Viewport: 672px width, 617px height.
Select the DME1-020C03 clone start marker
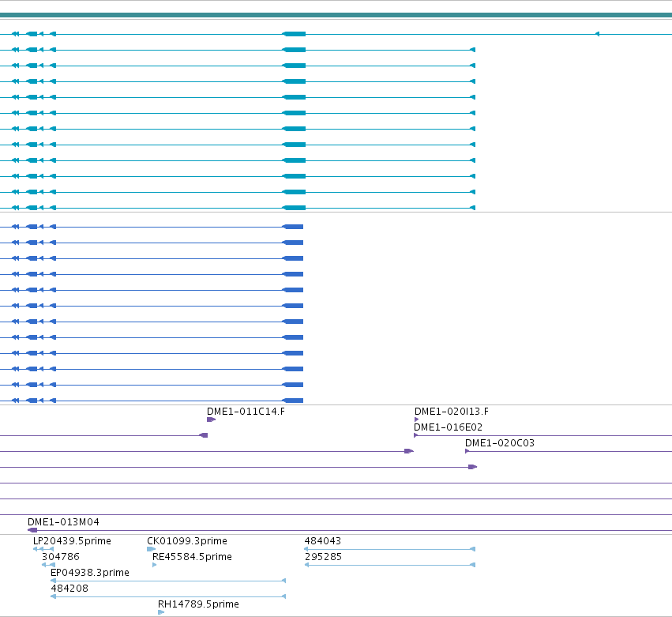click(467, 452)
